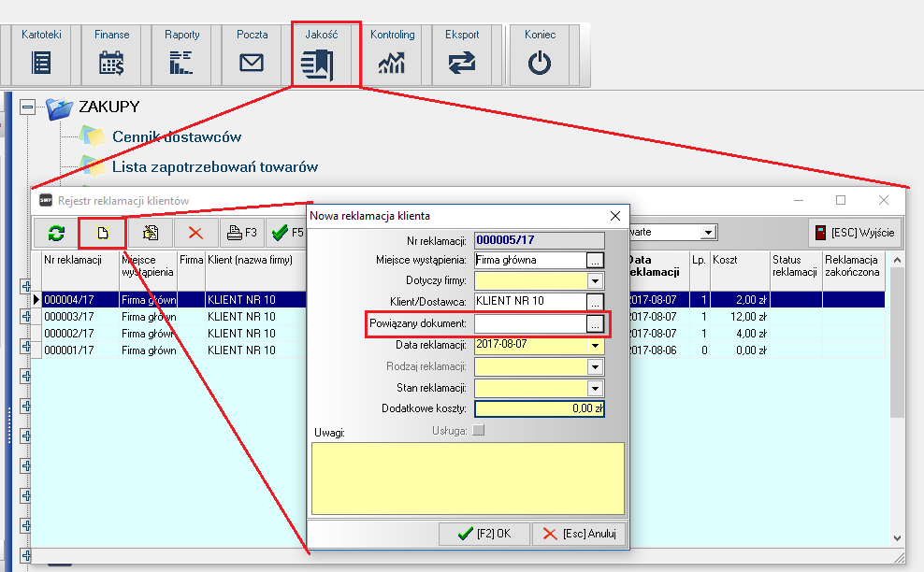Toggle the Usługa checkbox
Viewport: 924px width, 572px height.
pyautogui.click(x=480, y=430)
